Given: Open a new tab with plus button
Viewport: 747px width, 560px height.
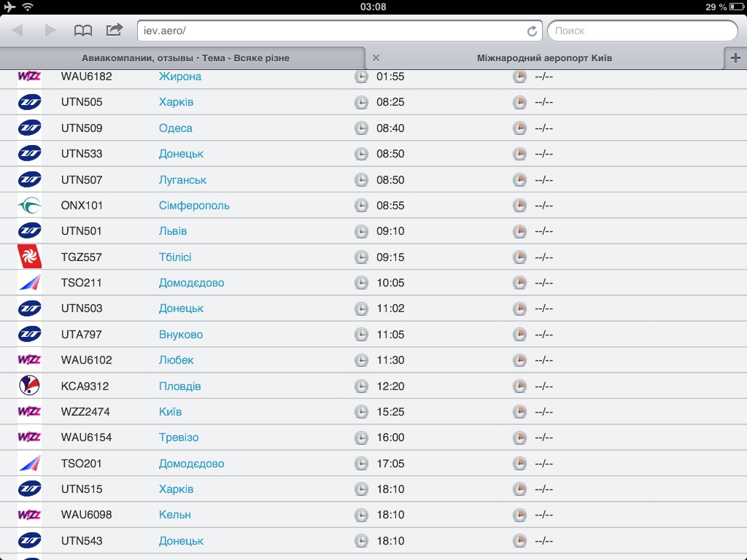Looking at the screenshot, I should (735, 58).
